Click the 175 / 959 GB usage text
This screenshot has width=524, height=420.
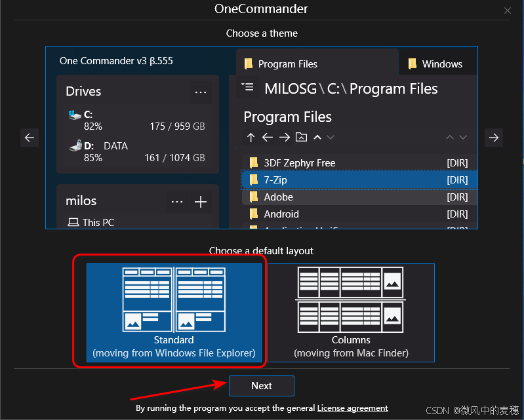click(177, 126)
